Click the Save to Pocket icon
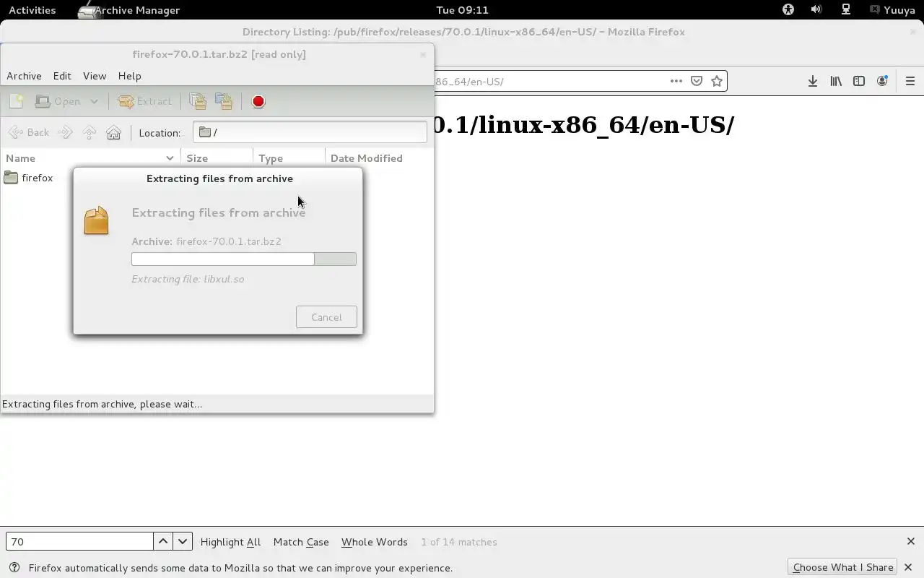Screen dimensions: 924x578 [x=697, y=81]
